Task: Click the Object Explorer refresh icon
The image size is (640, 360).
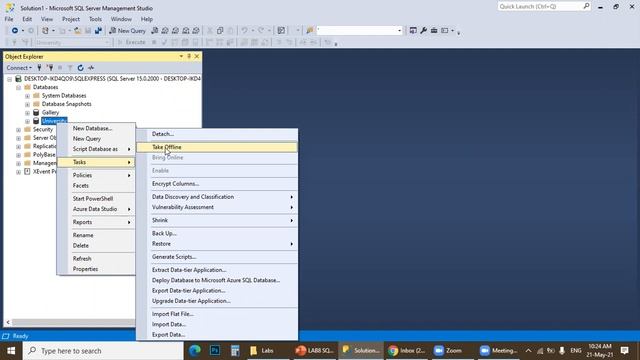Action: pos(80,68)
